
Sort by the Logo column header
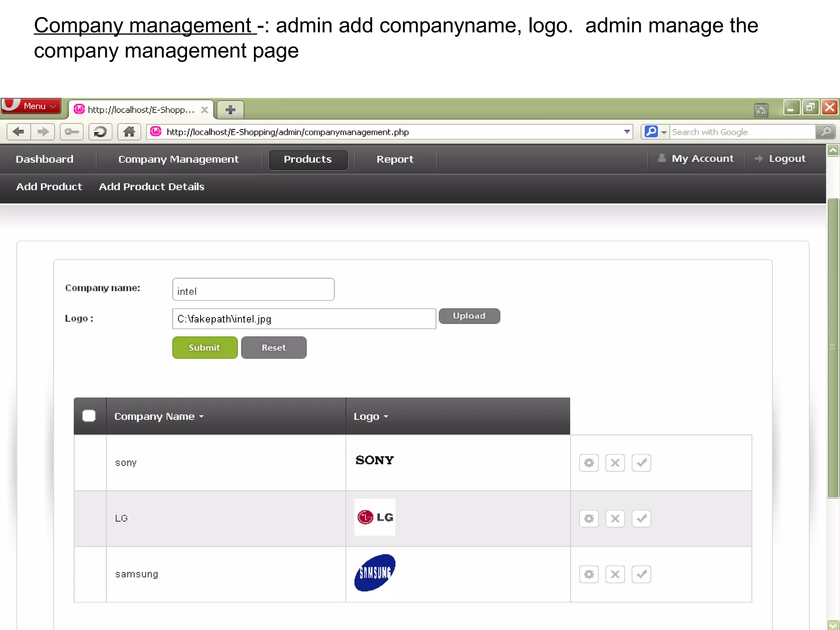coord(371,417)
